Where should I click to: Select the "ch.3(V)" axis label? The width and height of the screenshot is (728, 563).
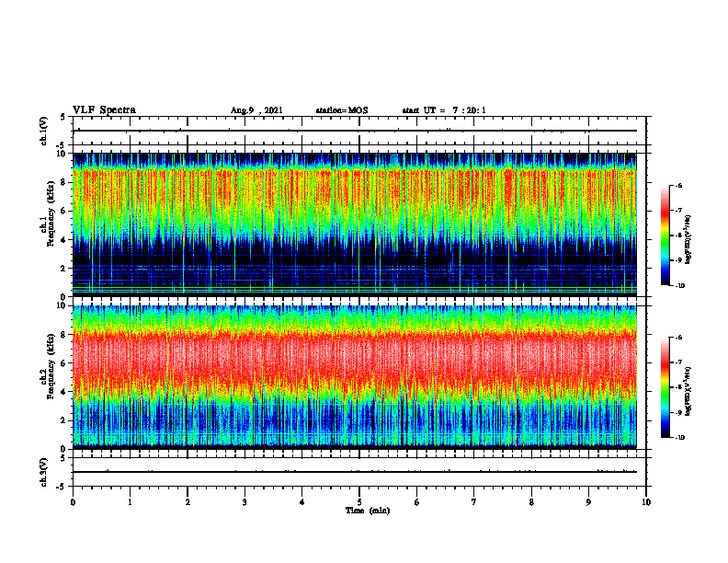(x=44, y=472)
